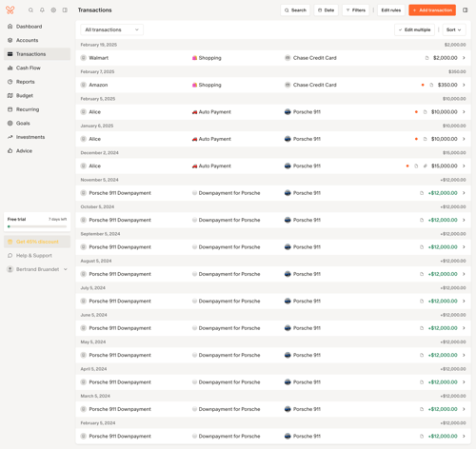Open the All transactions dropdown
Viewport: 476px width, 449px height.
click(111, 29)
